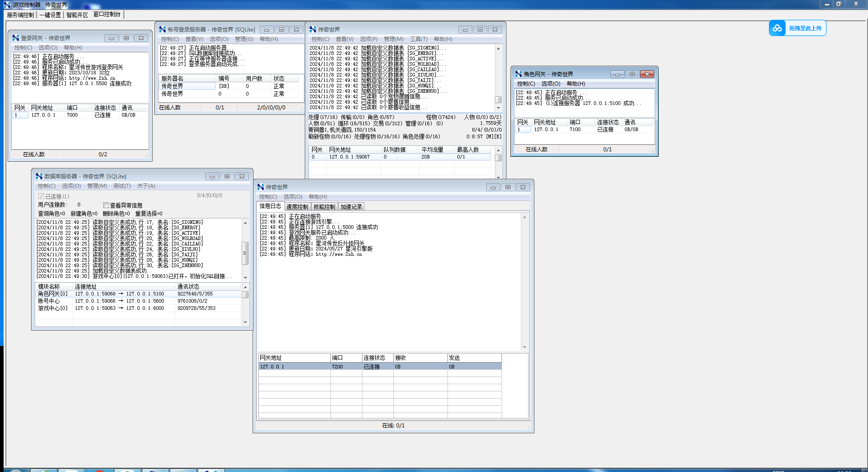Open the 关于(A) menu in database server

(x=146, y=186)
